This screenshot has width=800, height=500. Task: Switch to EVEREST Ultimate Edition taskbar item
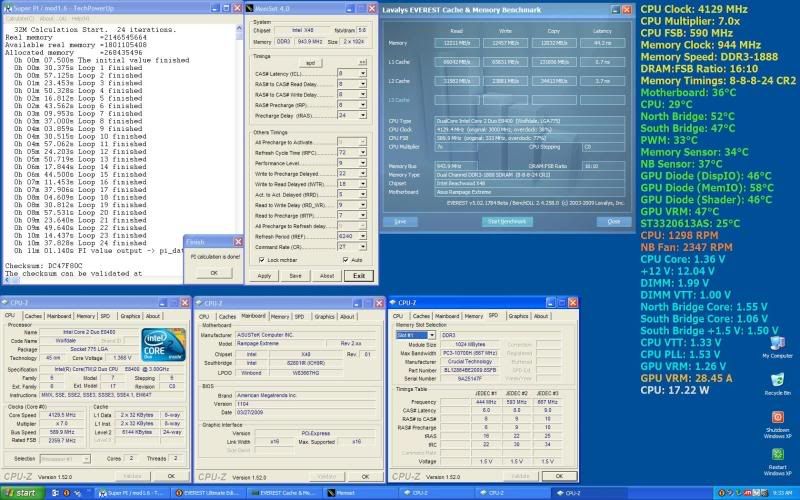tap(207, 493)
